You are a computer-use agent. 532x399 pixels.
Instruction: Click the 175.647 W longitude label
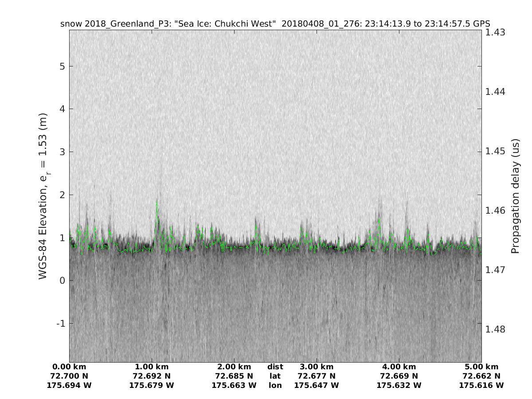point(317,386)
